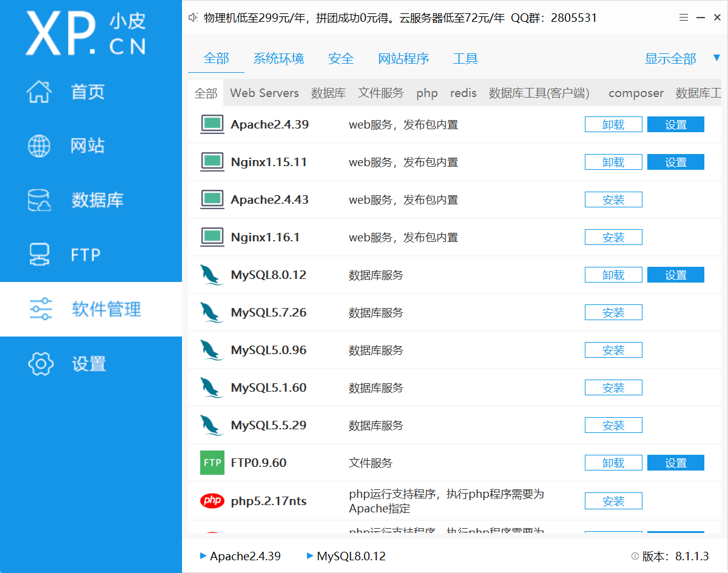Click the red php5.2.17nts icon
Viewport: 728px width, 573px height.
click(212, 501)
